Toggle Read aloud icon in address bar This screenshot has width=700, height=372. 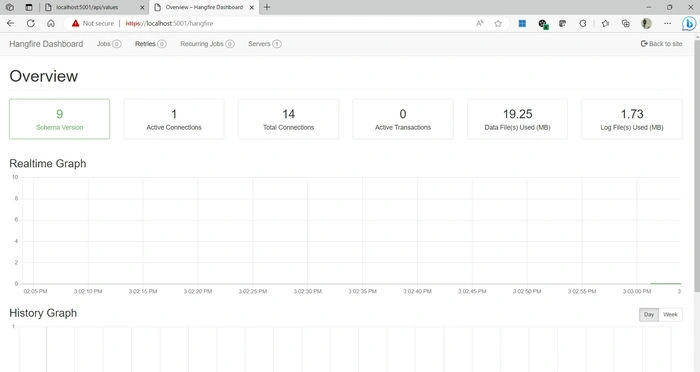point(480,23)
